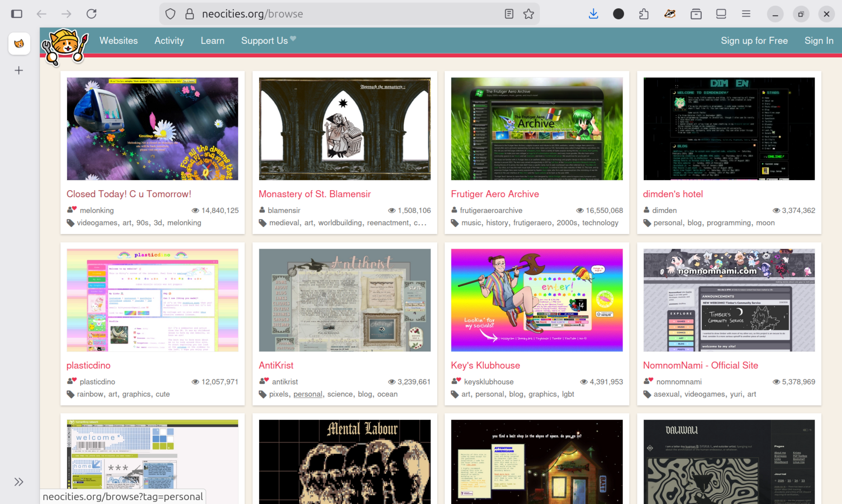Open the extensions puzzle icon
This screenshot has height=504, width=842.
(x=644, y=14)
